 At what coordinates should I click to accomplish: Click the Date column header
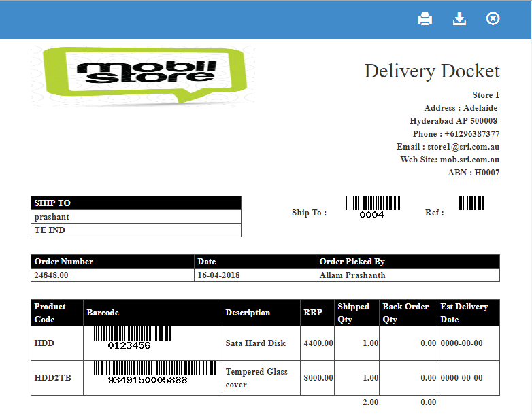tap(255, 262)
